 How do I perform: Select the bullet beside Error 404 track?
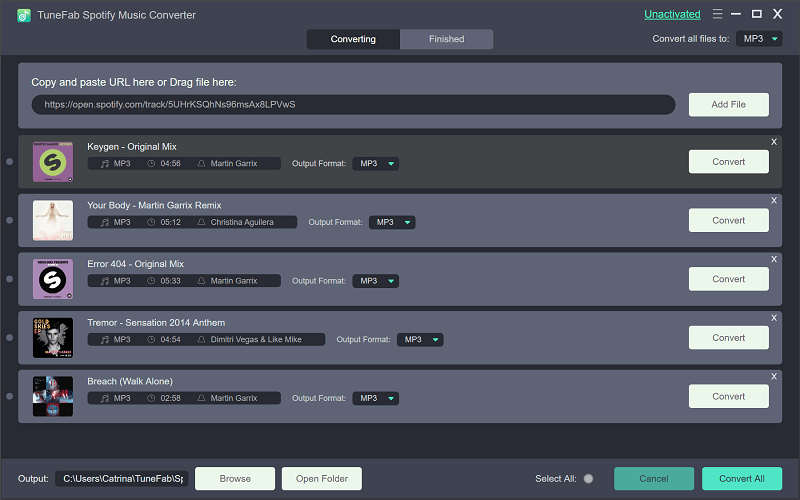(10, 279)
